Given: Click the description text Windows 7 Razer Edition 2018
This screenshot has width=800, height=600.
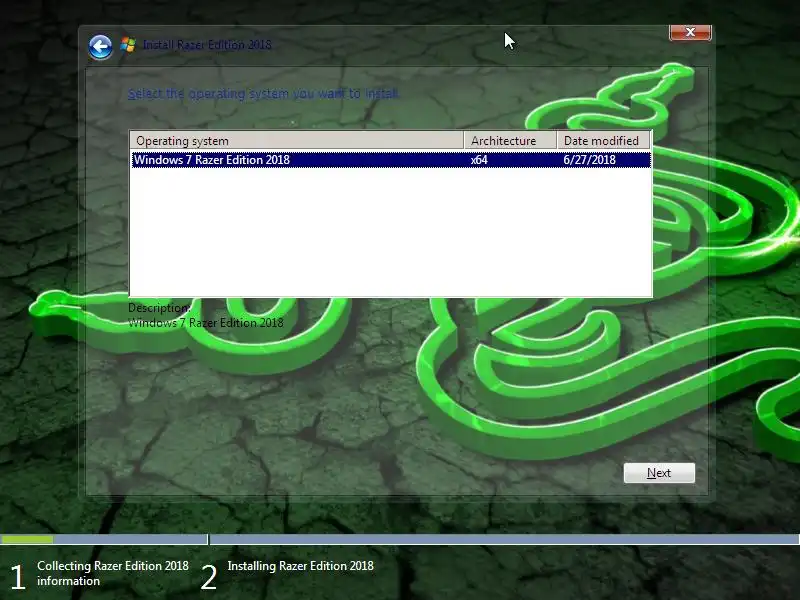Looking at the screenshot, I should point(206,322).
